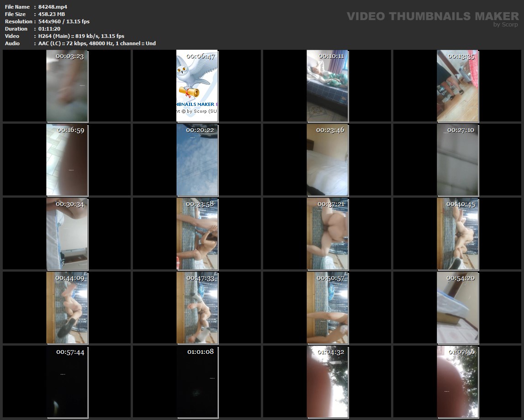The image size is (524, 420).
Task: Click the 'File Size' label
Action: pyautogui.click(x=16, y=14)
